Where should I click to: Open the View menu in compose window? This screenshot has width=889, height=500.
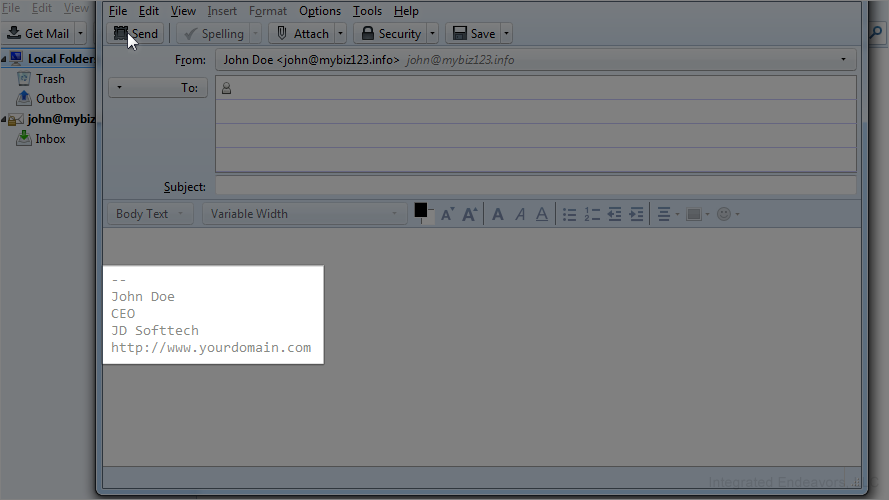pyautogui.click(x=183, y=11)
